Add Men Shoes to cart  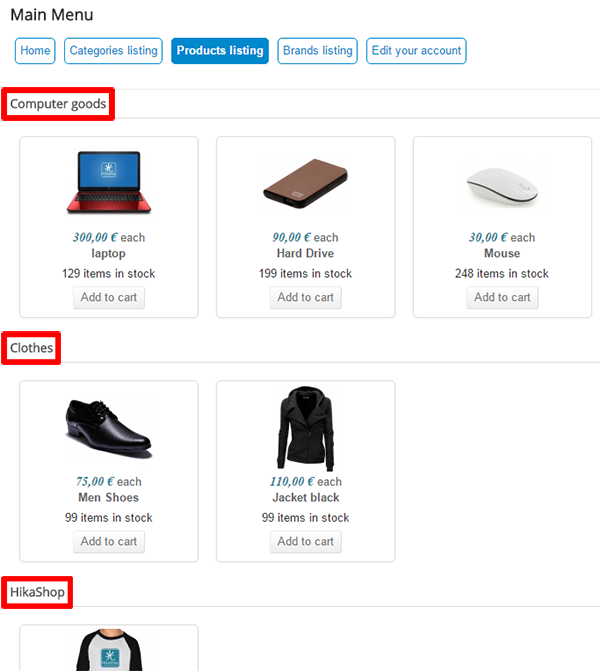click(x=109, y=541)
